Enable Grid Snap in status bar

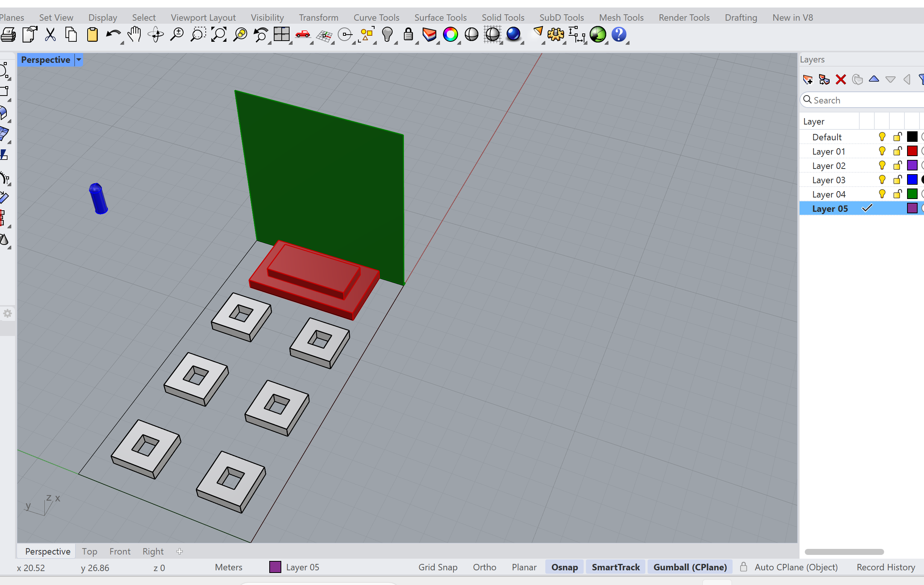pos(438,567)
